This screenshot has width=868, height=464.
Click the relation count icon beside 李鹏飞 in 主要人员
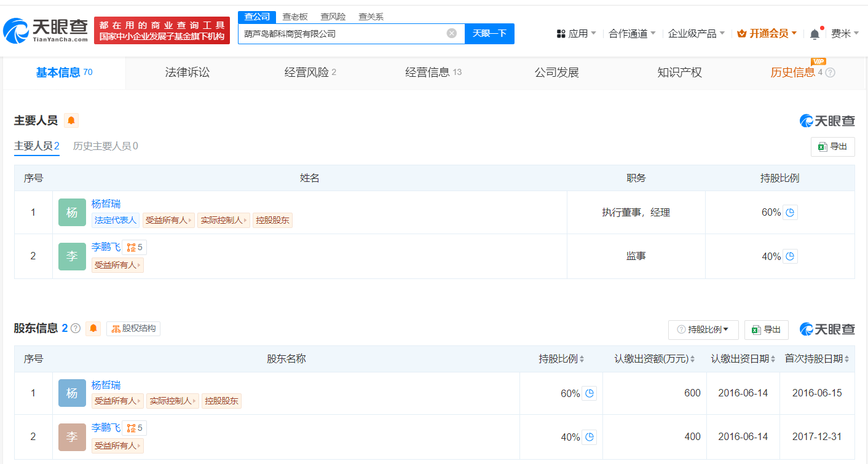(x=134, y=247)
